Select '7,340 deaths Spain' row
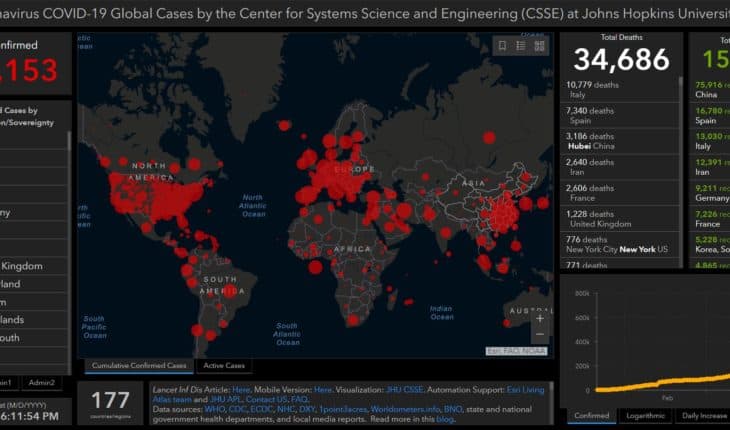Viewport: 730px width, 430px height. pos(619,115)
